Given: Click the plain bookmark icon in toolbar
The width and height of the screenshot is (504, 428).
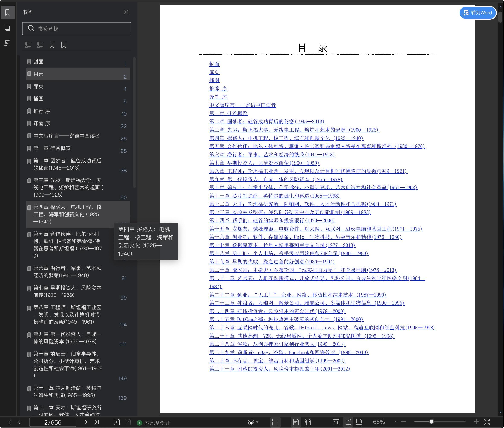Looking at the screenshot, I should (x=64, y=45).
